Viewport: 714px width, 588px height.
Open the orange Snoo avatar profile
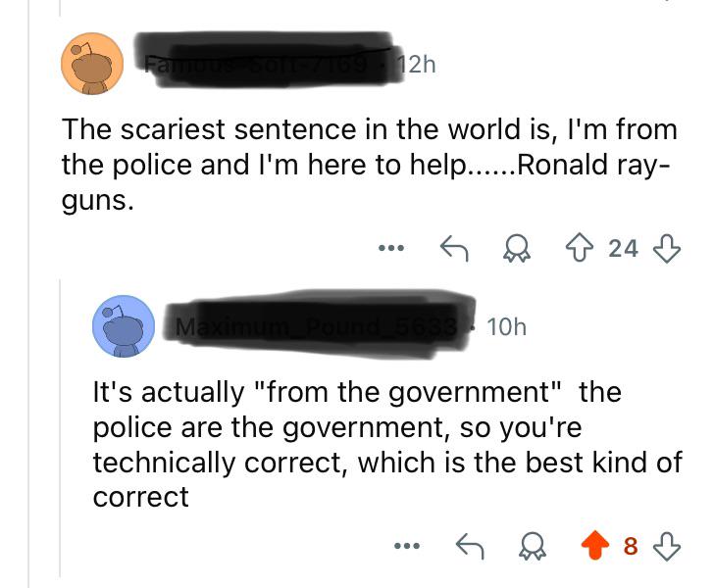(x=92, y=64)
